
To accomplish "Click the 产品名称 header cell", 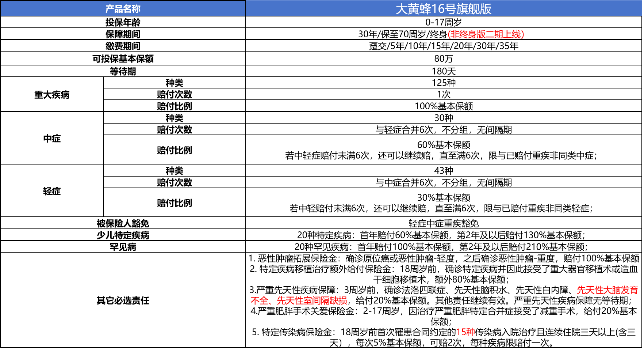I will click(x=123, y=8).
